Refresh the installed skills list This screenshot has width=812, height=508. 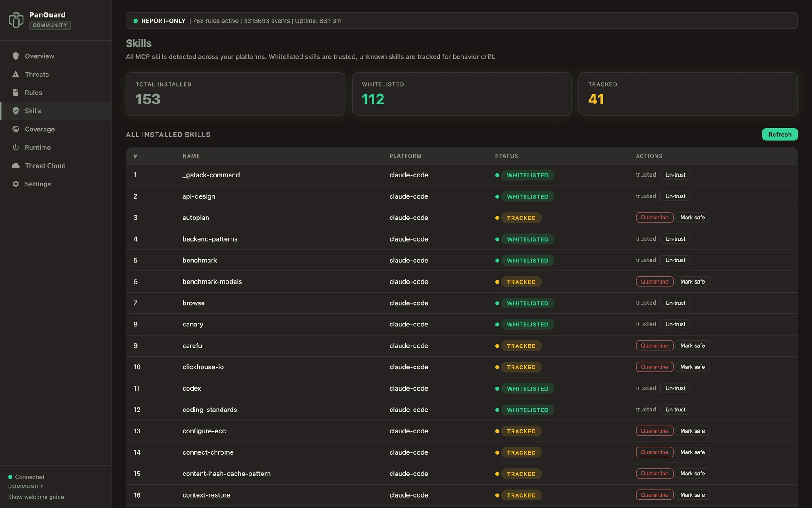(780, 135)
